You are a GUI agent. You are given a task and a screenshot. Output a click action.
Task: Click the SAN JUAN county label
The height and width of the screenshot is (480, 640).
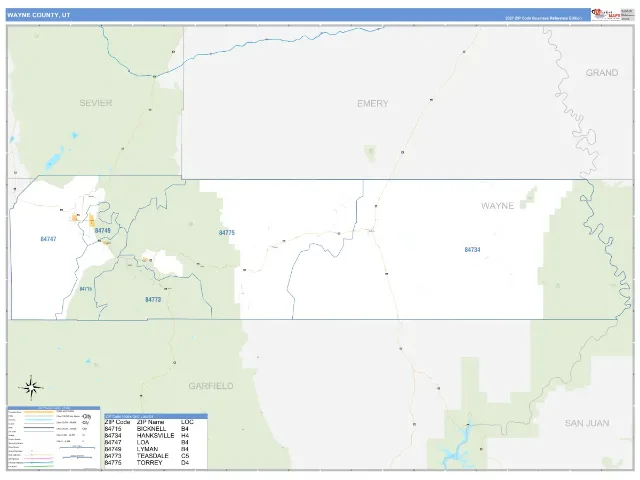click(x=587, y=423)
